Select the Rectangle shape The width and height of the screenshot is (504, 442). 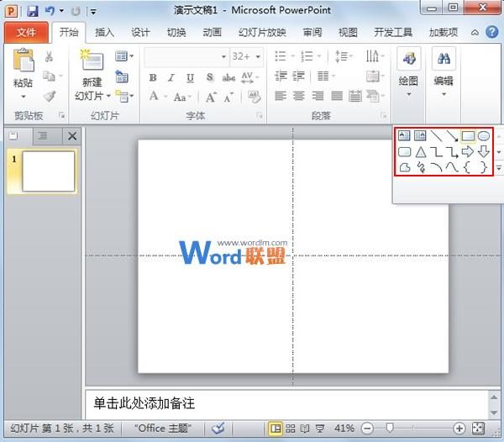468,136
